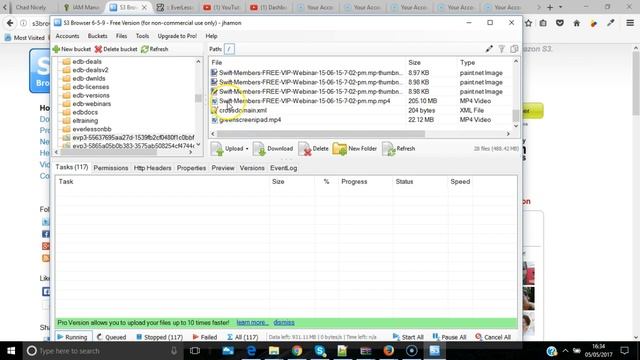Viewport: 640px width, 360px height.
Task: Sort file list by File column header
Action: [x=217, y=62]
